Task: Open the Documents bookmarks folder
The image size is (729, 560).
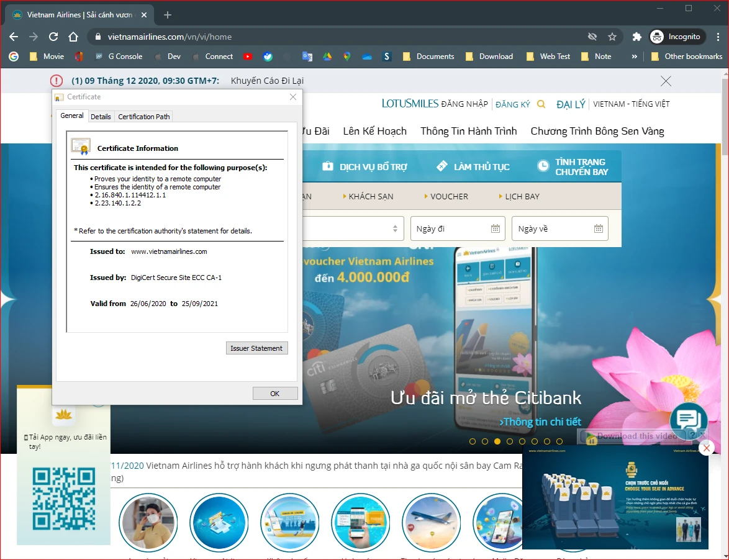Action: pyautogui.click(x=428, y=56)
